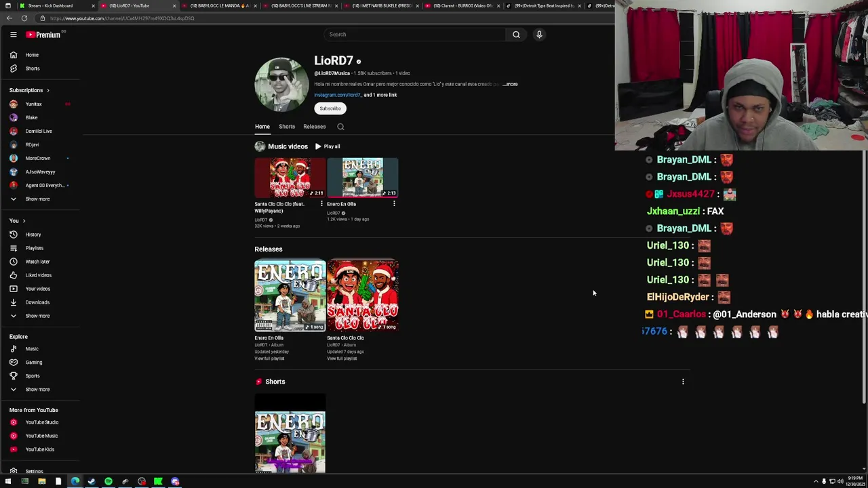868x488 pixels.
Task: Open the YouTube hamburger guide menu
Action: pos(13,35)
